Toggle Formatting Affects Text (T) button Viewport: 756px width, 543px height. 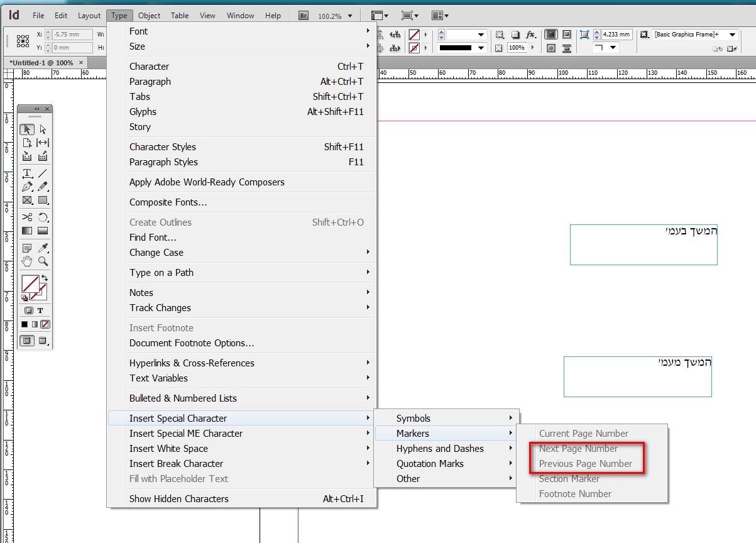[x=40, y=310]
